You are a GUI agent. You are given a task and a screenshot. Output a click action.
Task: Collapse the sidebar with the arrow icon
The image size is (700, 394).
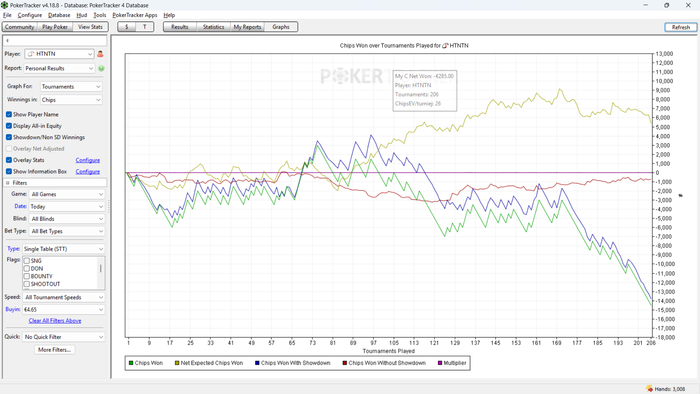(7, 41)
